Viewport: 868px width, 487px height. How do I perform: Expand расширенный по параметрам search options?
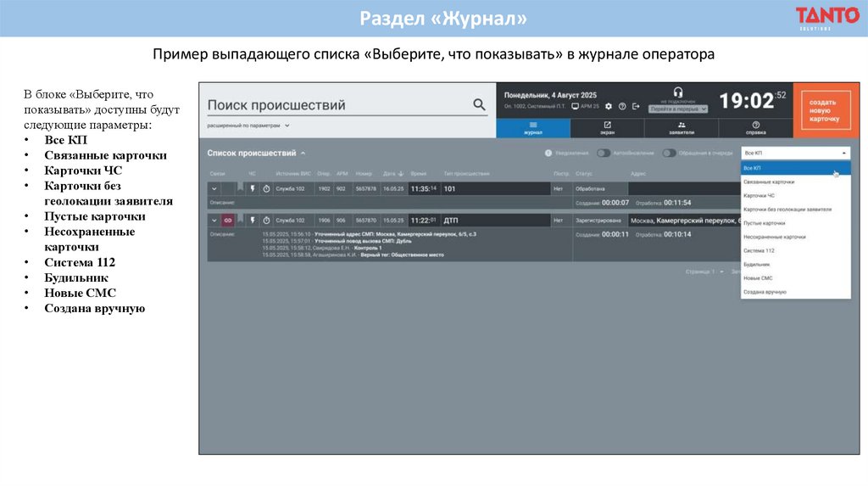(248, 126)
